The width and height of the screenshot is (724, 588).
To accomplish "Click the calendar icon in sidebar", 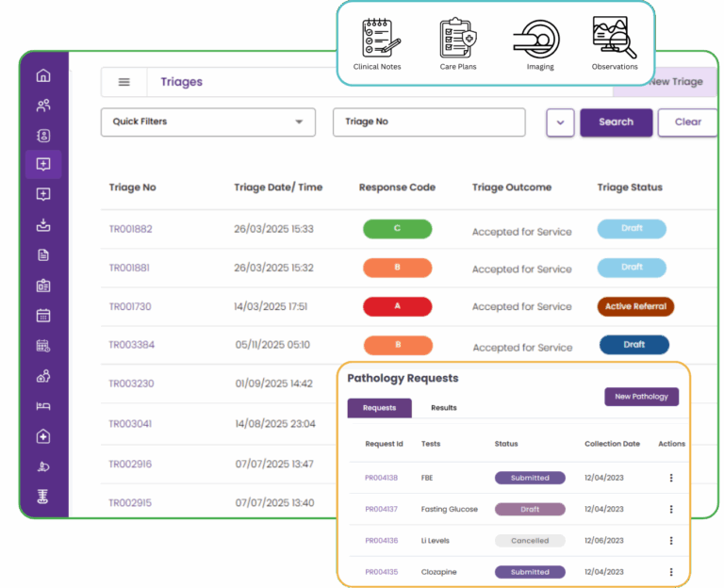I will coord(43,316).
